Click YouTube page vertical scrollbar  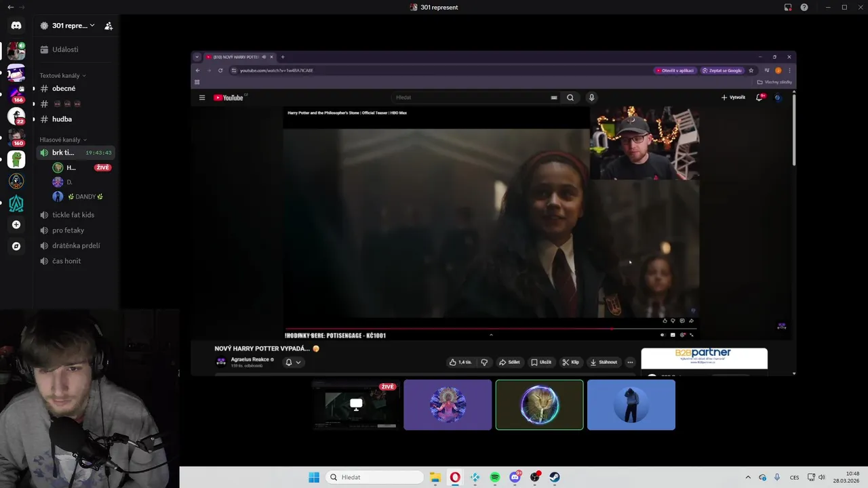coord(793,129)
